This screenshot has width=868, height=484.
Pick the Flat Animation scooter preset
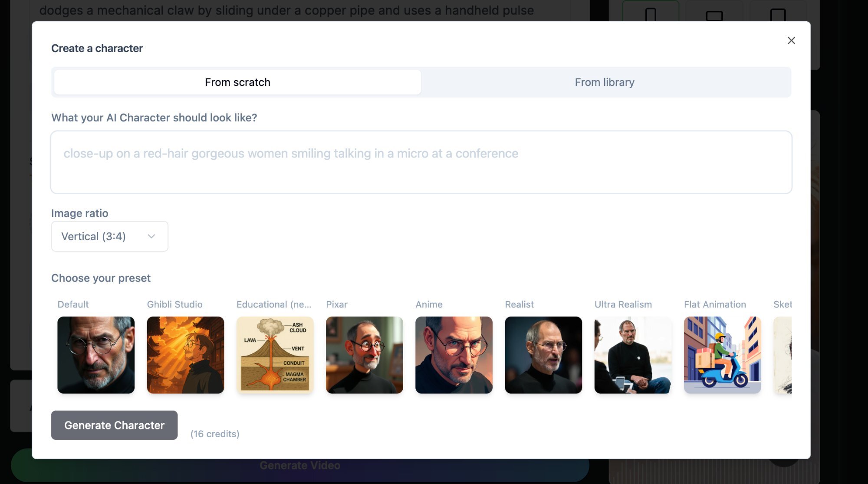[722, 355]
